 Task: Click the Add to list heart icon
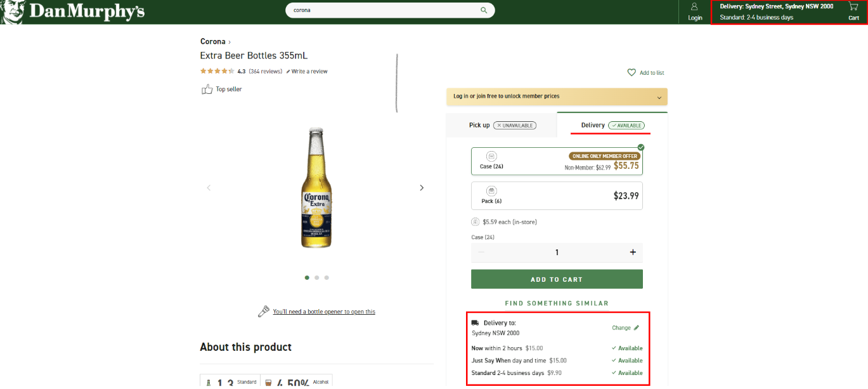(x=632, y=73)
